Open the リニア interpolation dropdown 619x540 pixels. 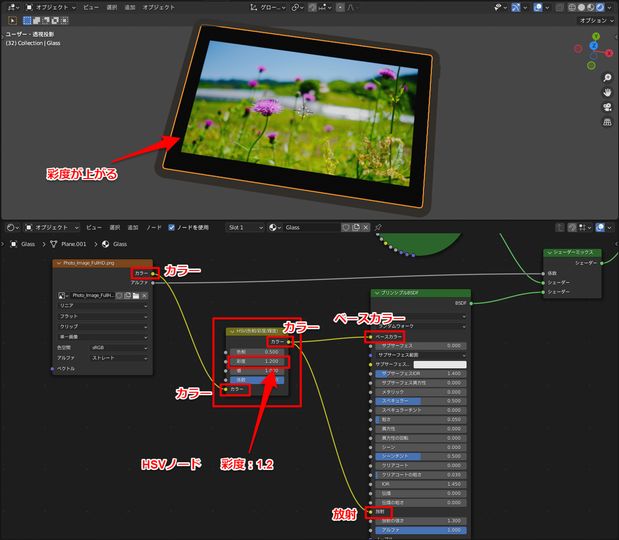pos(103,306)
